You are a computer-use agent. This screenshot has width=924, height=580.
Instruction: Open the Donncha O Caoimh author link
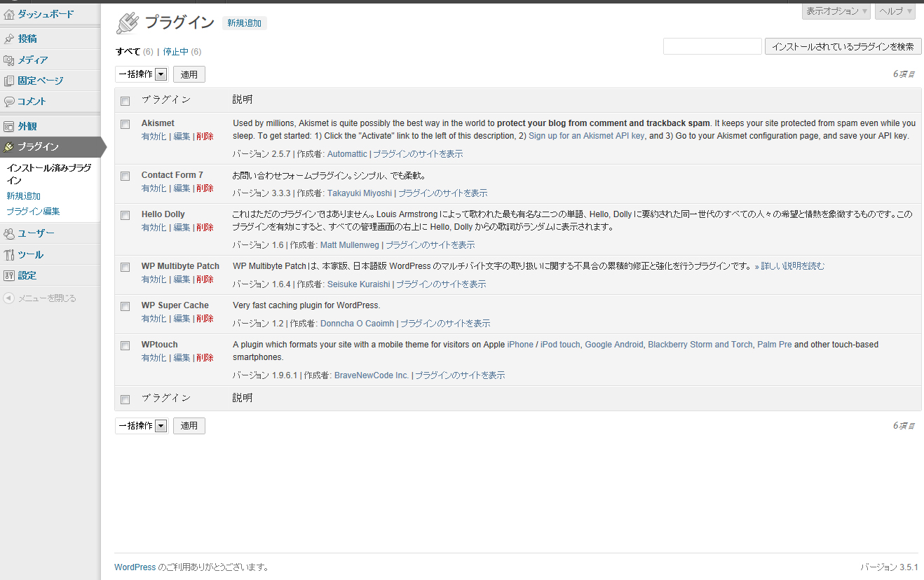click(358, 324)
